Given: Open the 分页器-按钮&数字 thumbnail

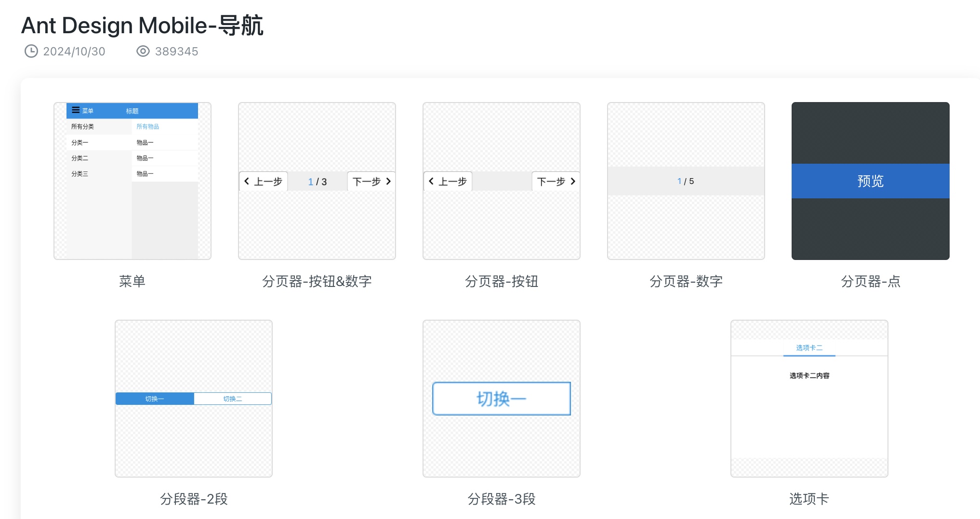Looking at the screenshot, I should pos(317,181).
